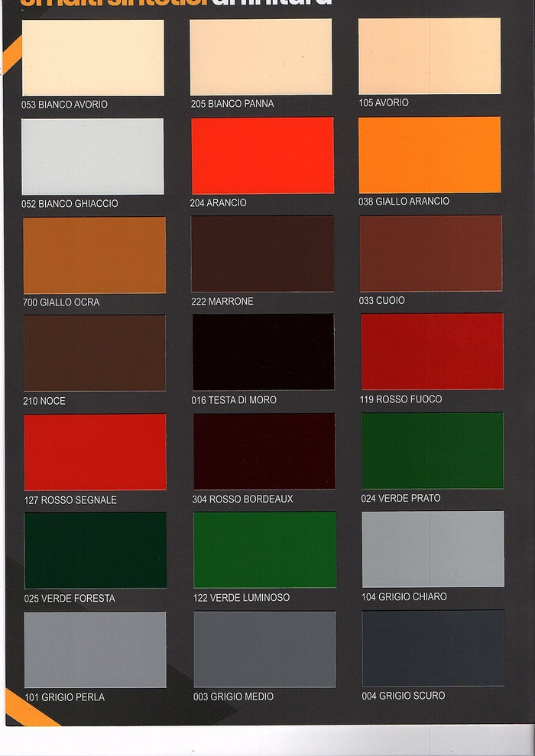Pick the 119 Rosso Fuoco swatch

tap(432, 351)
